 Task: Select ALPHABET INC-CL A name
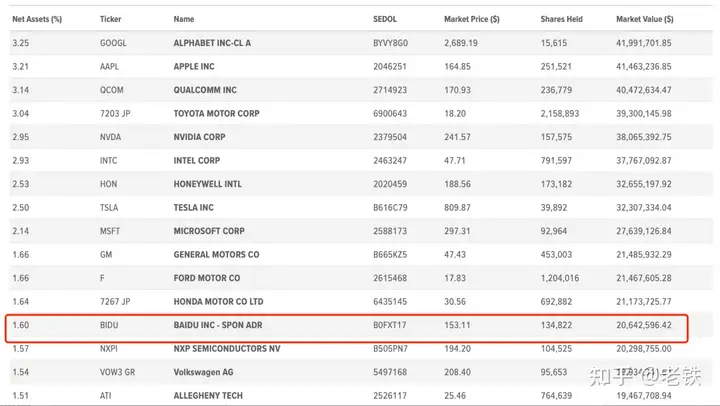212,43
